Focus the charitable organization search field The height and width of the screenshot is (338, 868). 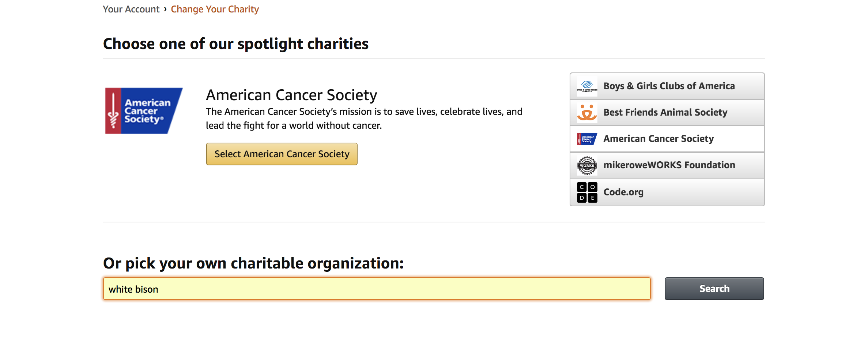coord(377,289)
